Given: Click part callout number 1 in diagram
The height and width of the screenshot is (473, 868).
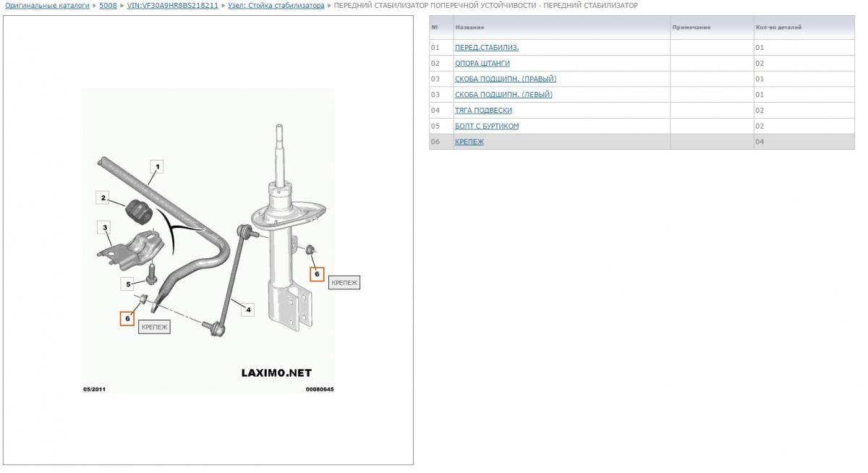Looking at the screenshot, I should click(157, 167).
